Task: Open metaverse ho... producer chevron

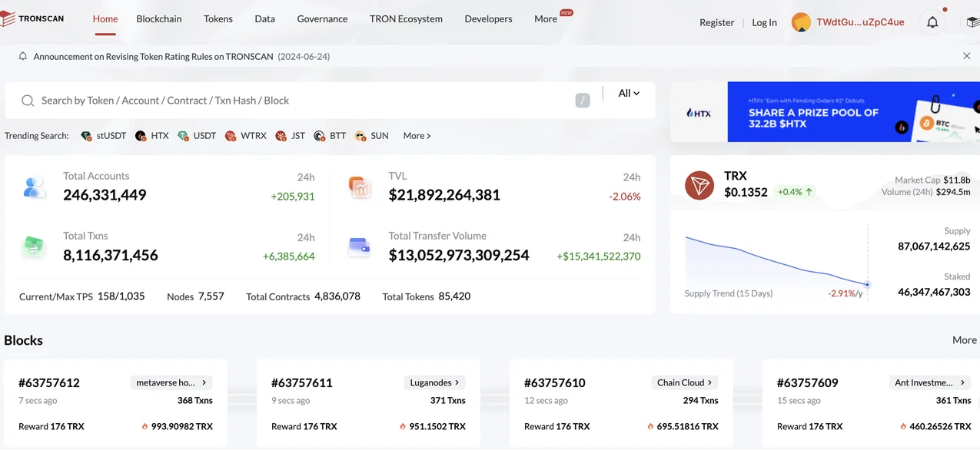Action: [x=204, y=382]
